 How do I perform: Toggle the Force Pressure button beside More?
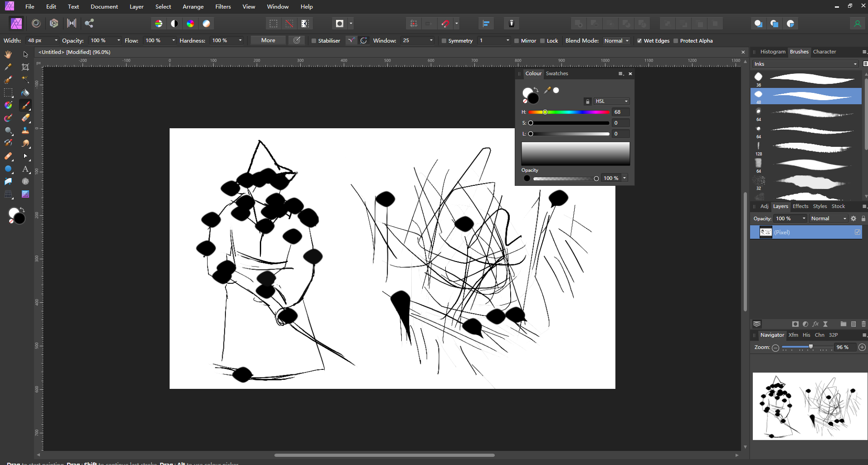point(297,40)
